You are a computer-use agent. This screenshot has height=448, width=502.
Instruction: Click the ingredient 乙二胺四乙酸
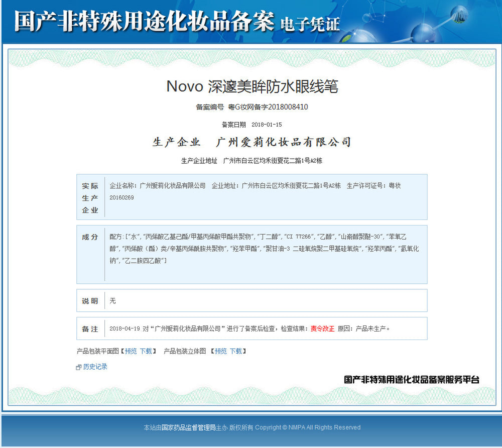click(143, 261)
